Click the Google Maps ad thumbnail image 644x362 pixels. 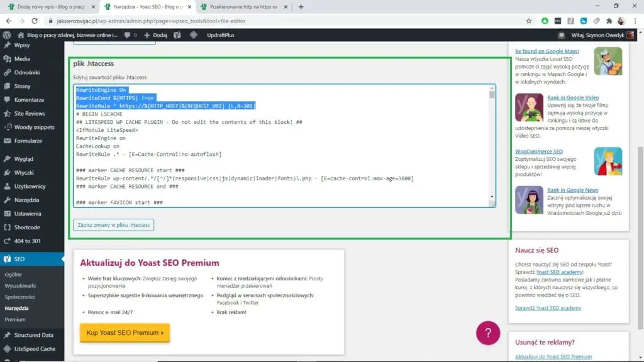[x=608, y=61]
